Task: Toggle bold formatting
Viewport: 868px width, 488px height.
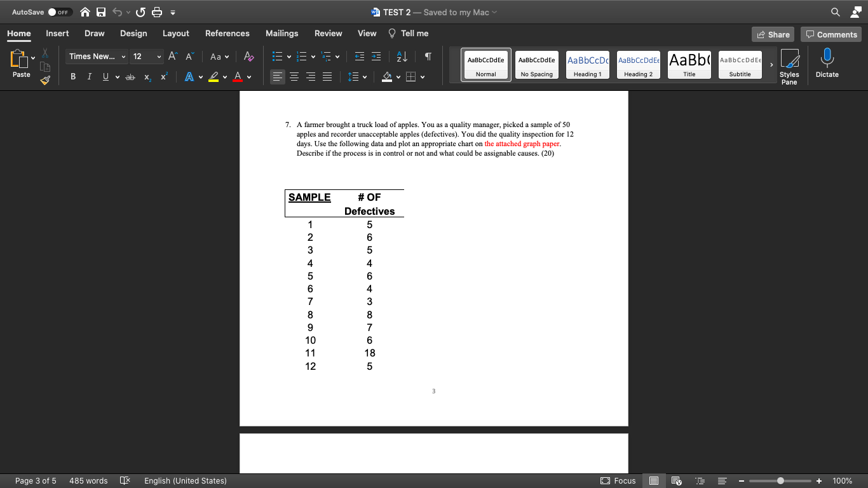Action: (x=72, y=76)
